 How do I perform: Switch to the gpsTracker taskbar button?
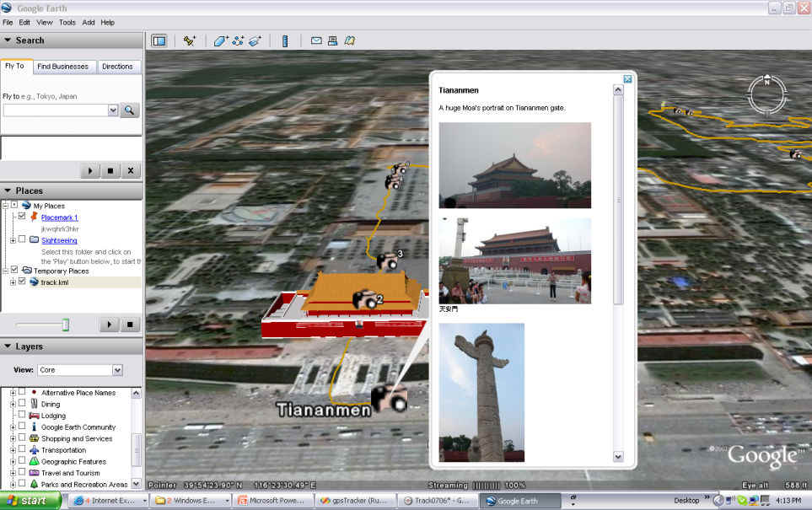click(x=355, y=501)
